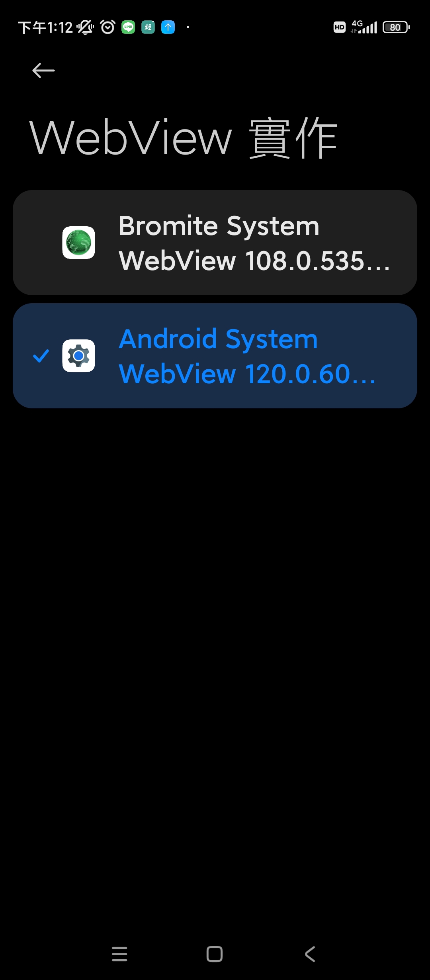Viewport: 430px width, 980px height.
Task: Tap the HD call status icon
Action: point(340,27)
